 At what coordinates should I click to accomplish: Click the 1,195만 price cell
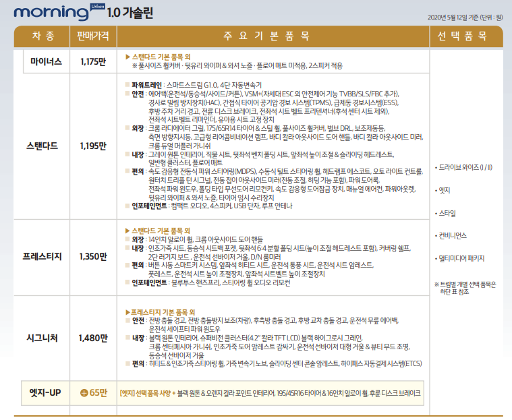(x=93, y=146)
